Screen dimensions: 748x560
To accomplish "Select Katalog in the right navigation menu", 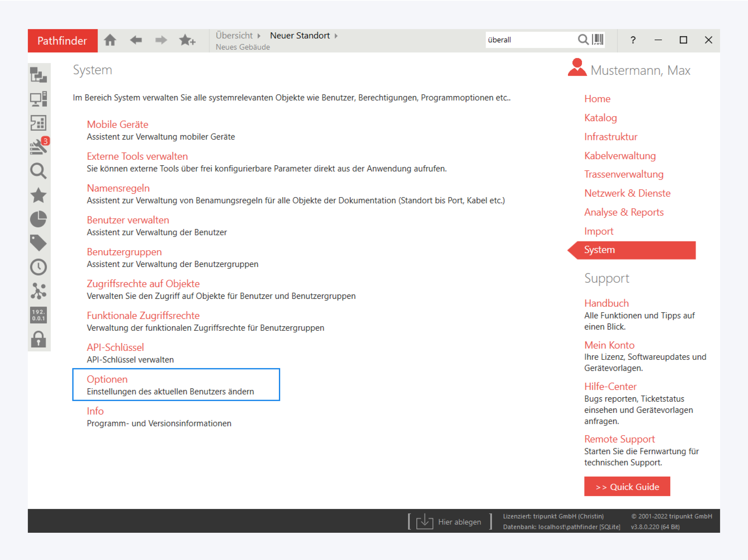I will point(600,118).
